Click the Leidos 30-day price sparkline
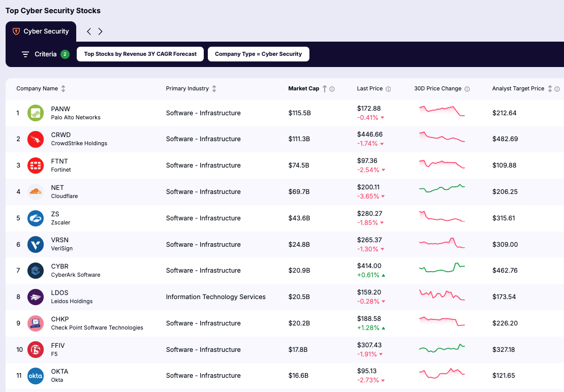Screen dimensions: 564x392 (442, 295)
